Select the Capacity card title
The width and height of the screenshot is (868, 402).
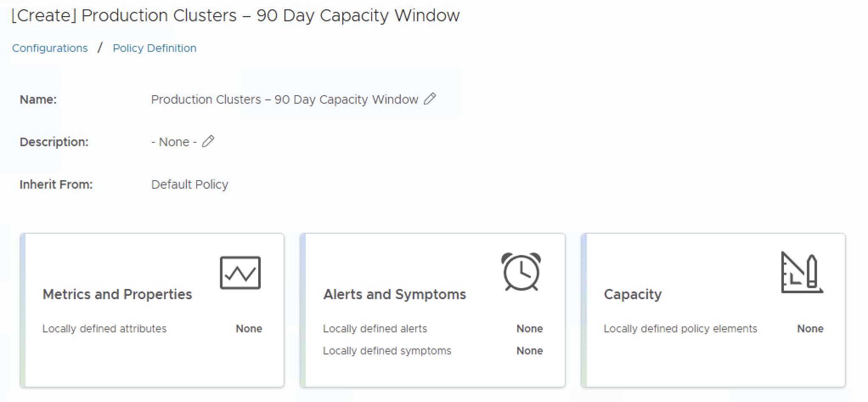pyautogui.click(x=633, y=294)
